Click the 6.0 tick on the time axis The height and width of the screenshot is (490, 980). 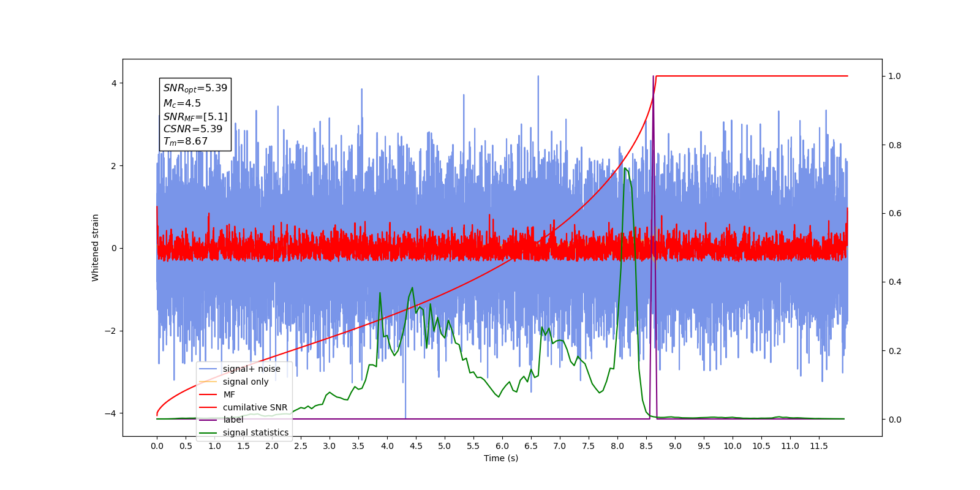[x=502, y=446]
